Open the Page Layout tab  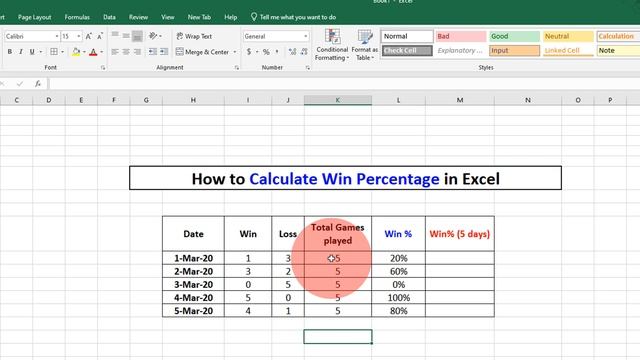tap(35, 17)
